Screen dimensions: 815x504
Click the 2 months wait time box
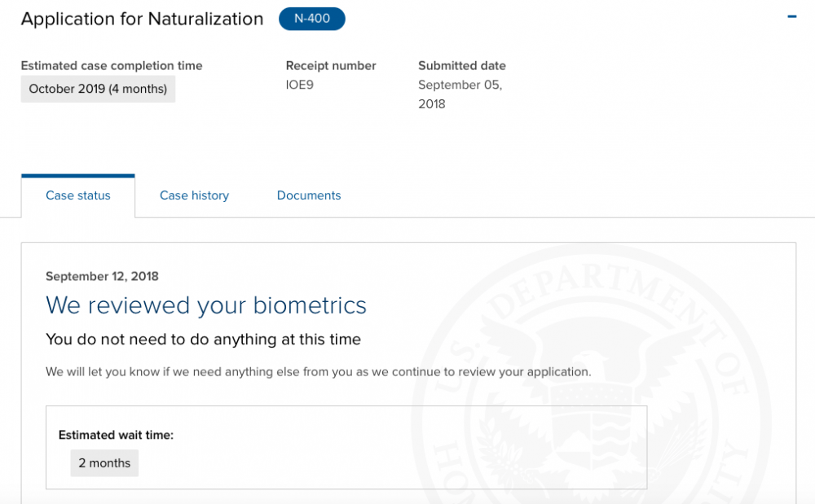[x=104, y=463]
